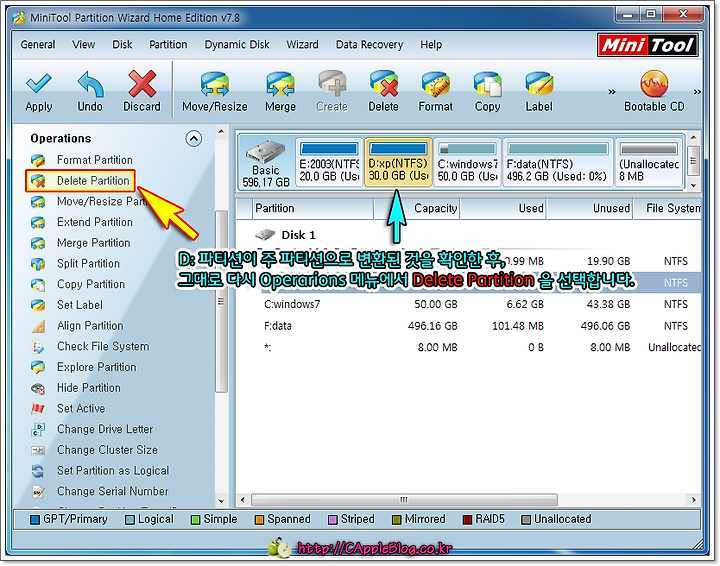
Task: Open the Dynamic Disk menu
Action: tap(237, 45)
